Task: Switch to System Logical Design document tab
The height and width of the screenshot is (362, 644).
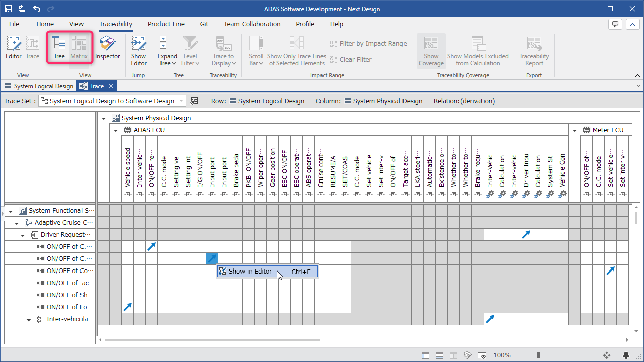Action: 39,86
